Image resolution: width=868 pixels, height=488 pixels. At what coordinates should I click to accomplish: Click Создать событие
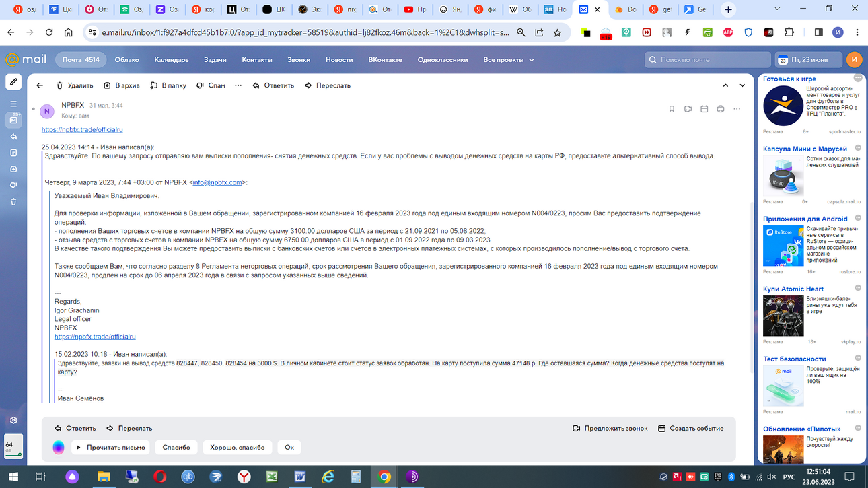click(x=691, y=429)
